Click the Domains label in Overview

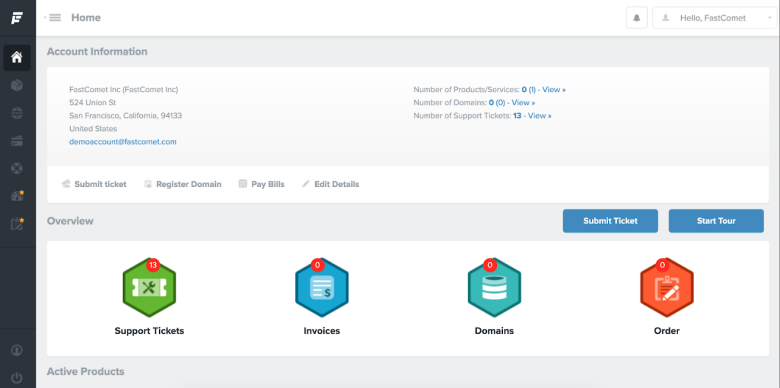pos(494,331)
